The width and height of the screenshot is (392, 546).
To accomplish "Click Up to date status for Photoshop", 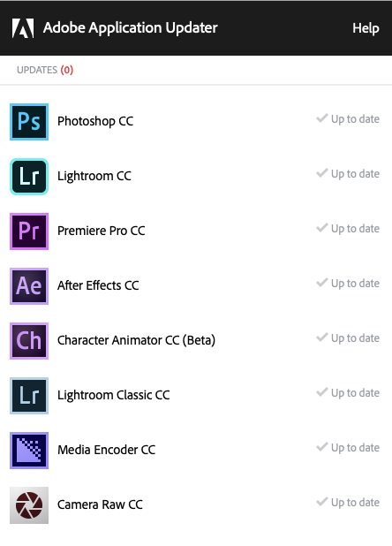I will (x=348, y=118).
